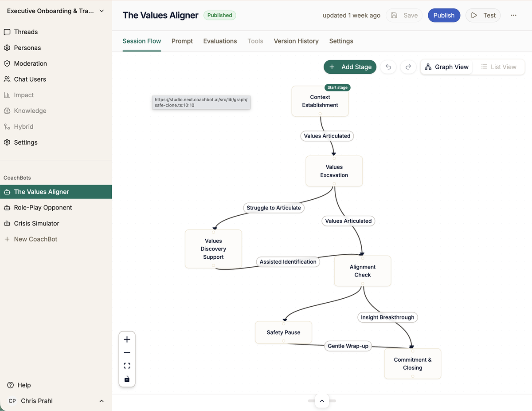The height and width of the screenshot is (411, 532).
Task: Expand the bottom panel chevron
Action: coord(322,401)
